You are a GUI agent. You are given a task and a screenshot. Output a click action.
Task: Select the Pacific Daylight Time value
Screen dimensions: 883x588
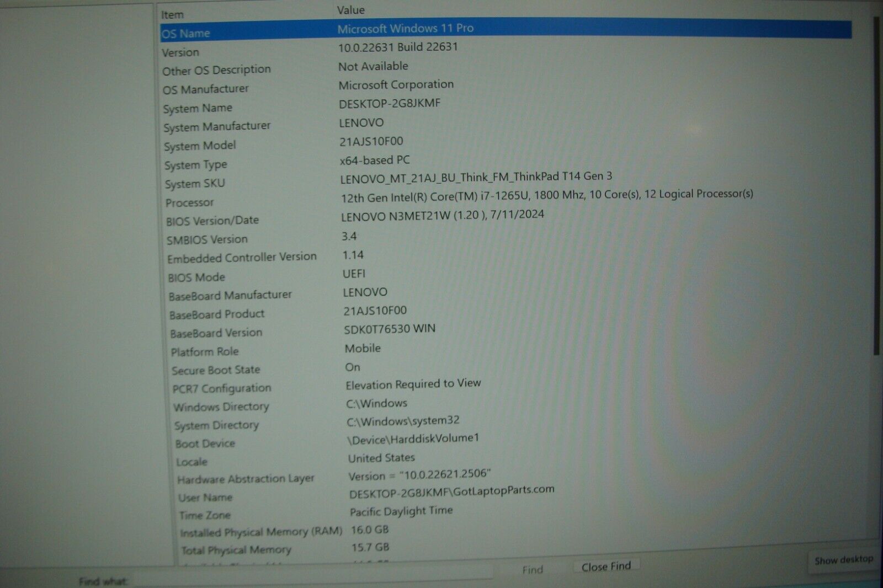pyautogui.click(x=401, y=511)
